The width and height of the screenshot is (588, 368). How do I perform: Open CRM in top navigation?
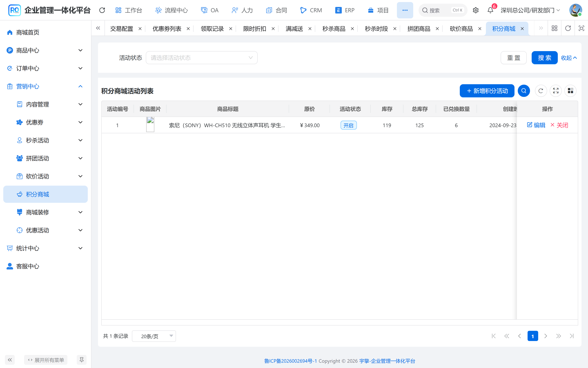[311, 10]
